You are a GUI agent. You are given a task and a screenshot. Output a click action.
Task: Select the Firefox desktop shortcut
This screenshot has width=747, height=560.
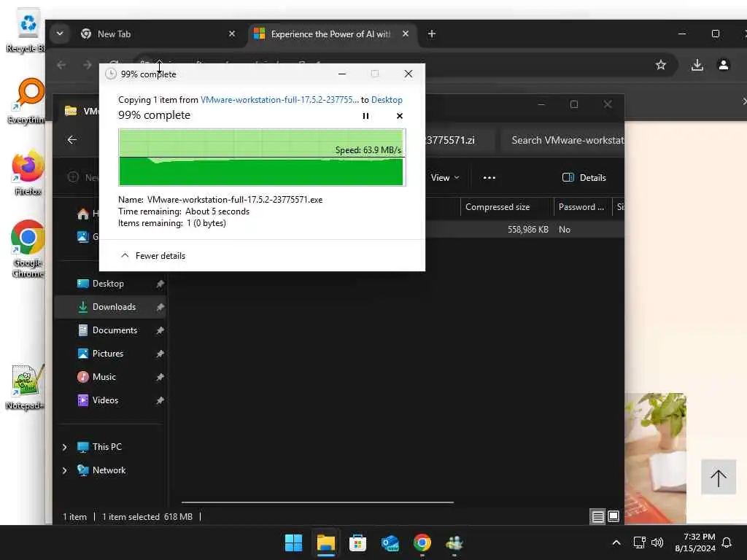[28, 173]
